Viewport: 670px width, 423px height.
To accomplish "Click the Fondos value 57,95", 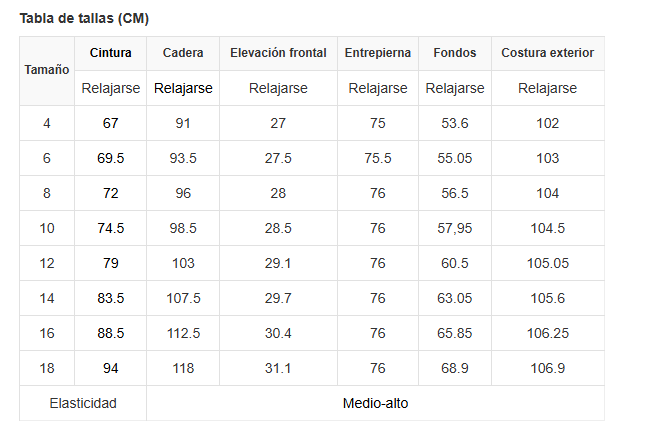I will 455,228.
